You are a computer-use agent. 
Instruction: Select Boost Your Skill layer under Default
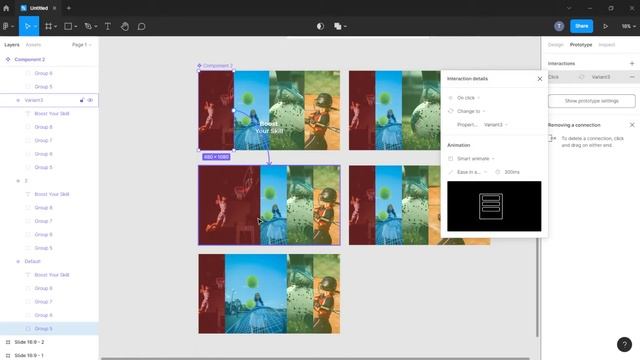[x=52, y=275]
